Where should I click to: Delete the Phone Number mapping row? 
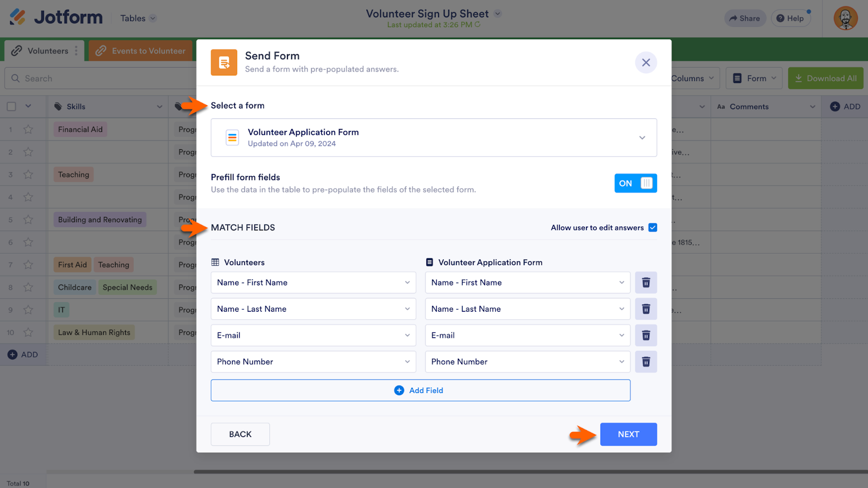coord(646,362)
